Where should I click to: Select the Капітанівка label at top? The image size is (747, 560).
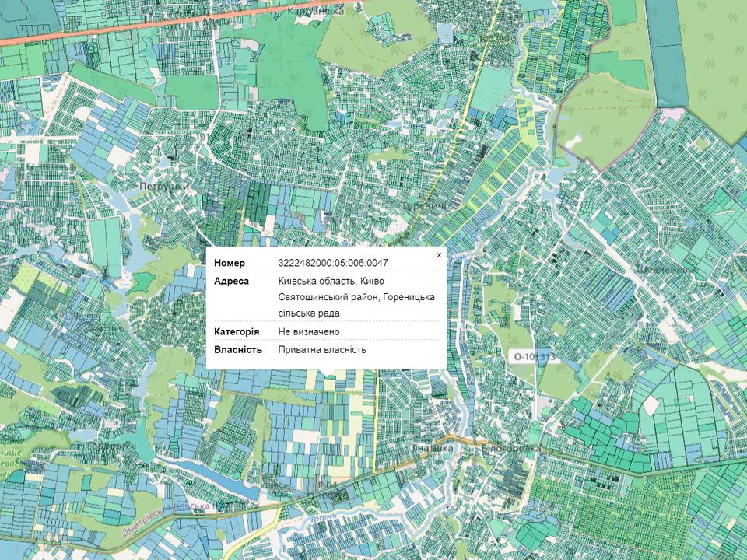(315, 11)
